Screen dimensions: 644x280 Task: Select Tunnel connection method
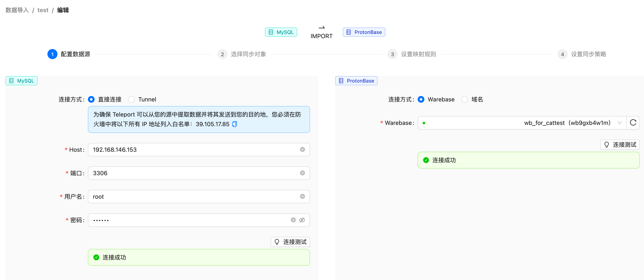click(x=132, y=99)
